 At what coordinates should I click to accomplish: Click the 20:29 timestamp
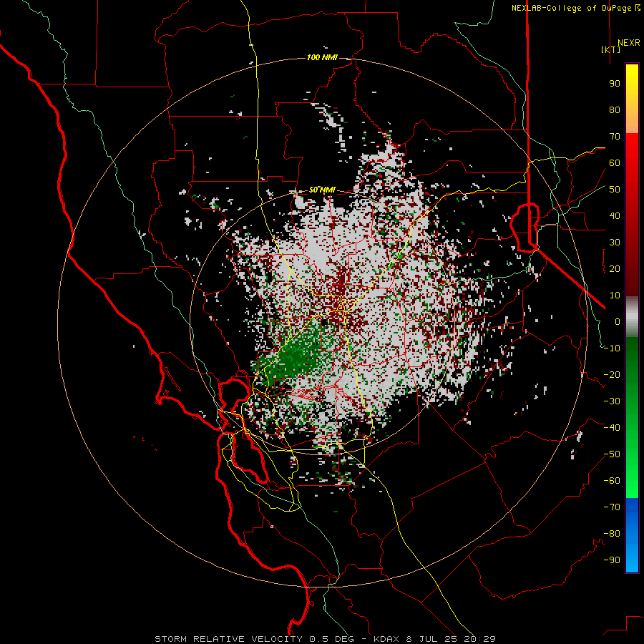coord(479,639)
